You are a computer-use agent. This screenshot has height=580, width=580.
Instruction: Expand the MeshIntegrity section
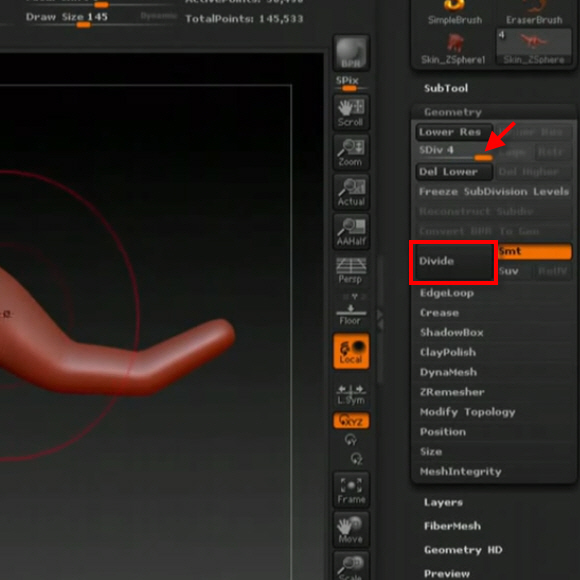461,472
